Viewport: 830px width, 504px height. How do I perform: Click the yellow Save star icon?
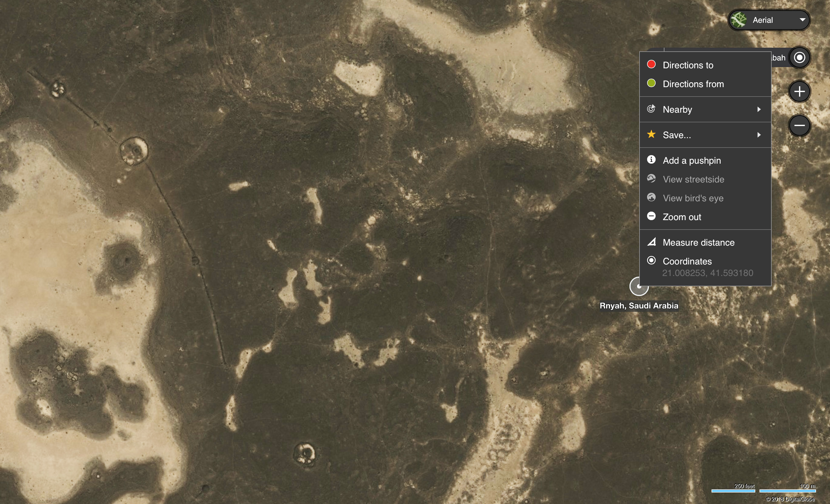pos(651,134)
